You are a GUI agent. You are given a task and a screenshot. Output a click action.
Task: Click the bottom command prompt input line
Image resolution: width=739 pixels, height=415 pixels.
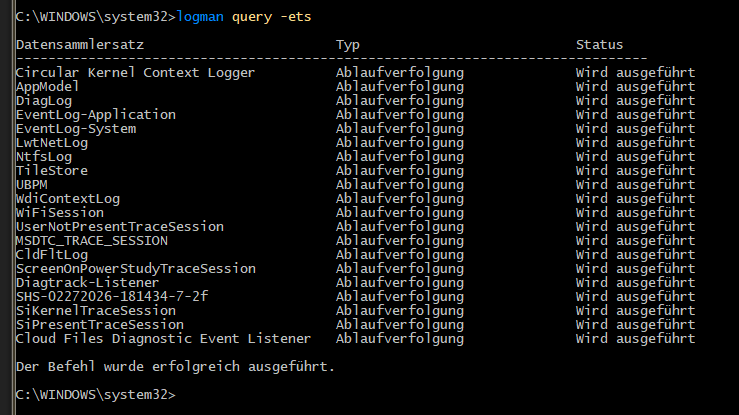(x=100, y=395)
